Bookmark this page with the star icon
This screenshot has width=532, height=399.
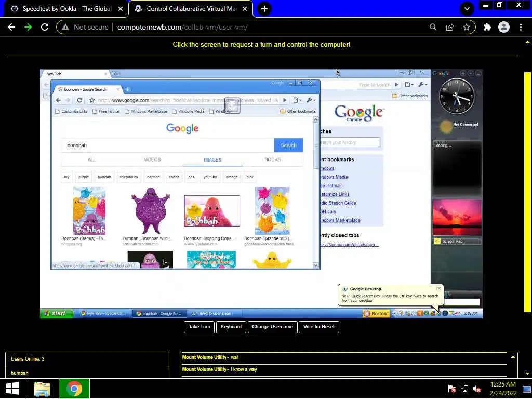467,27
